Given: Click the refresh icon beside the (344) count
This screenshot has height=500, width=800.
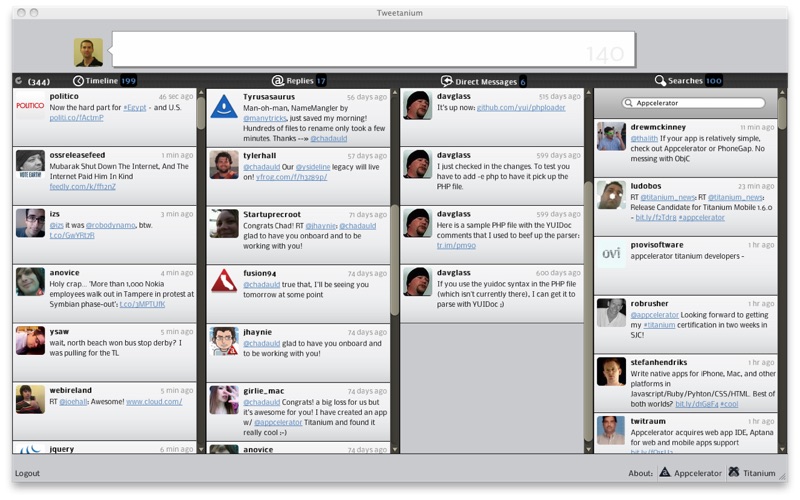Looking at the screenshot, I should click(x=18, y=81).
